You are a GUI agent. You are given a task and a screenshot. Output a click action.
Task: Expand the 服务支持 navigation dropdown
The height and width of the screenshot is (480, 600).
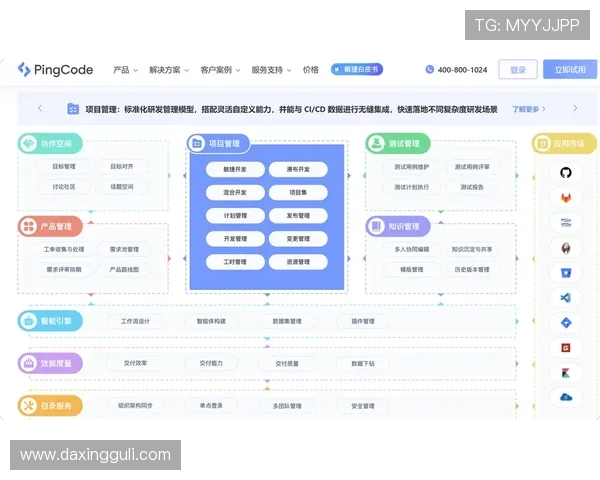[x=271, y=70]
